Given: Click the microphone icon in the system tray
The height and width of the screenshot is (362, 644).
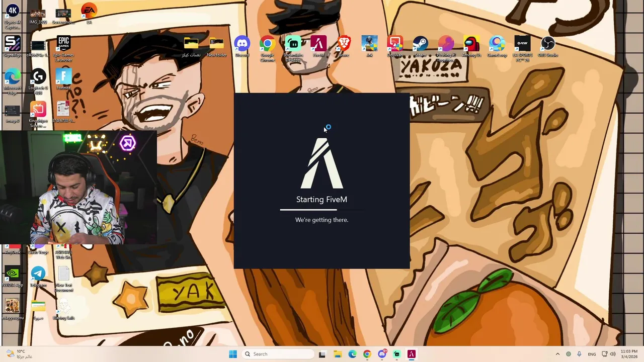Looking at the screenshot, I should coord(579,354).
